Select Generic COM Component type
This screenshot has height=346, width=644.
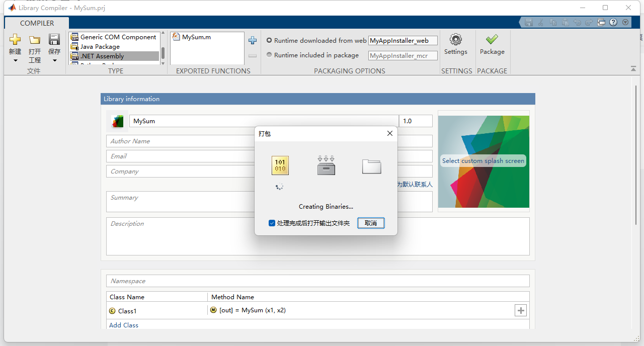(114, 37)
